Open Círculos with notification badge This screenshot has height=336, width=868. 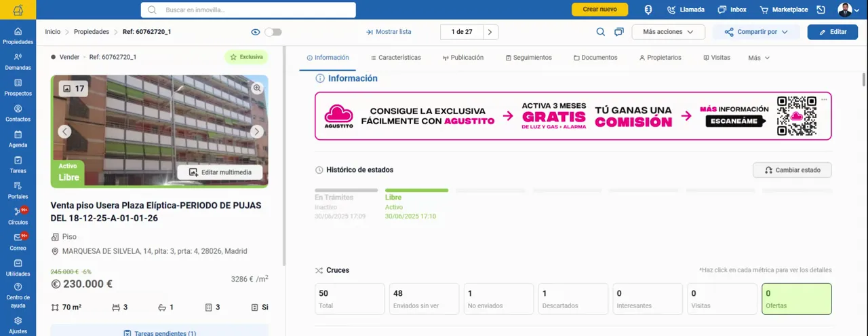(18, 216)
